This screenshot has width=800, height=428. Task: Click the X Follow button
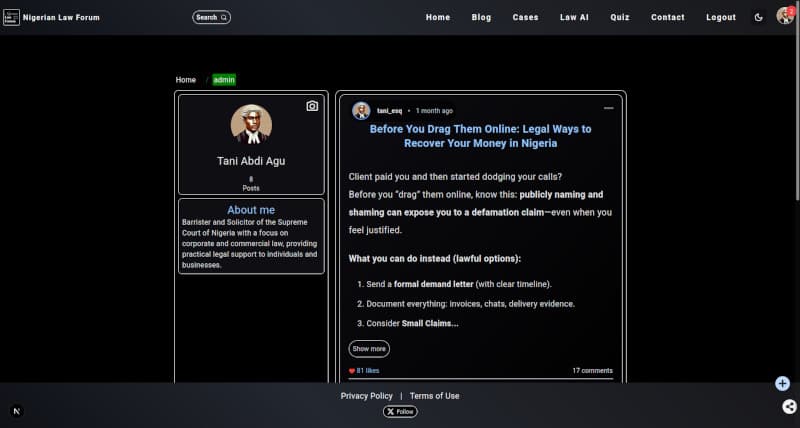[400, 412]
